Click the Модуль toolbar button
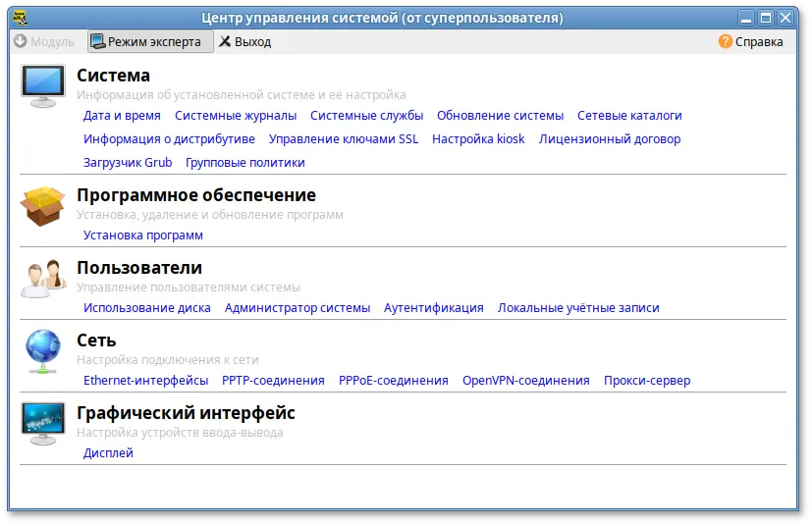The image size is (812, 525). [x=44, y=41]
